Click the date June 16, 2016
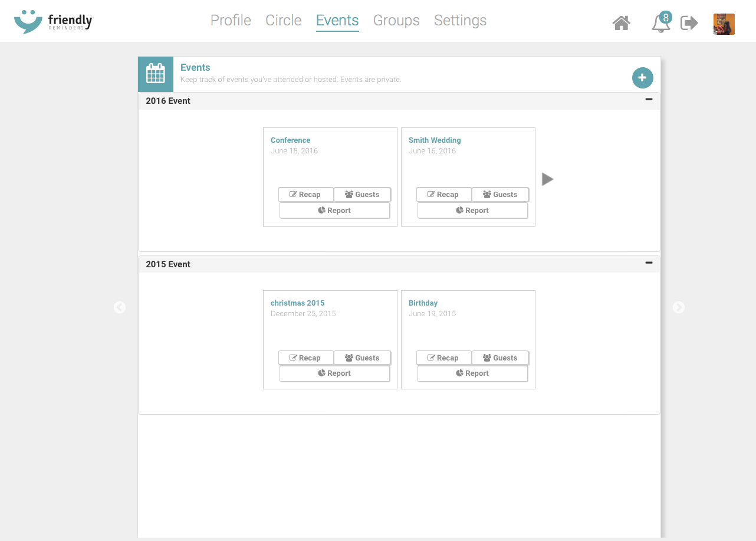The image size is (756, 541). 432,151
